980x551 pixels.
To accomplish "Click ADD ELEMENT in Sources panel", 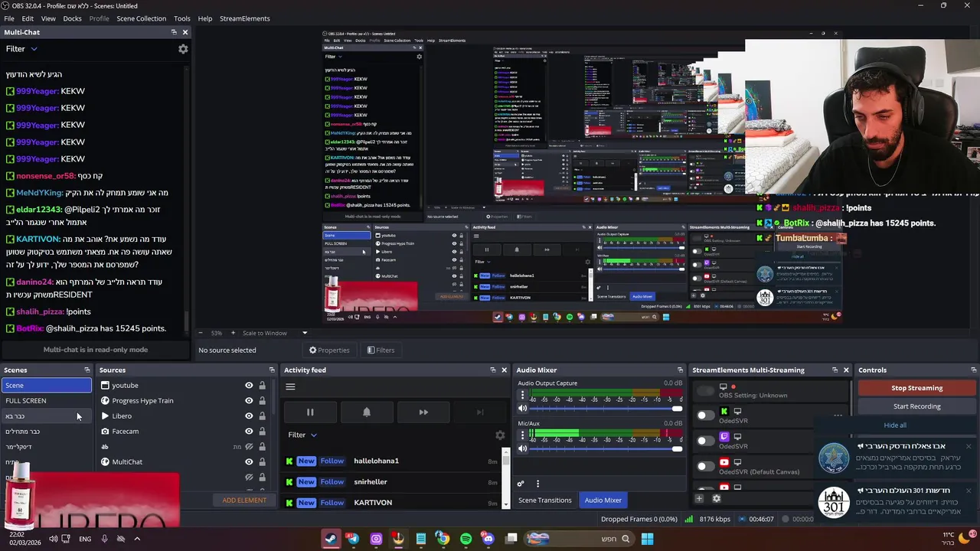I will pyautogui.click(x=244, y=500).
